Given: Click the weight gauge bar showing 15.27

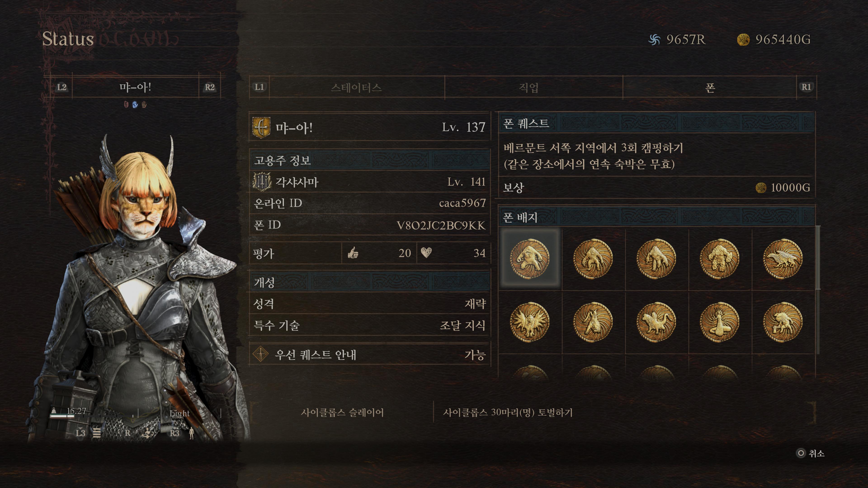Looking at the screenshot, I should click(62, 416).
